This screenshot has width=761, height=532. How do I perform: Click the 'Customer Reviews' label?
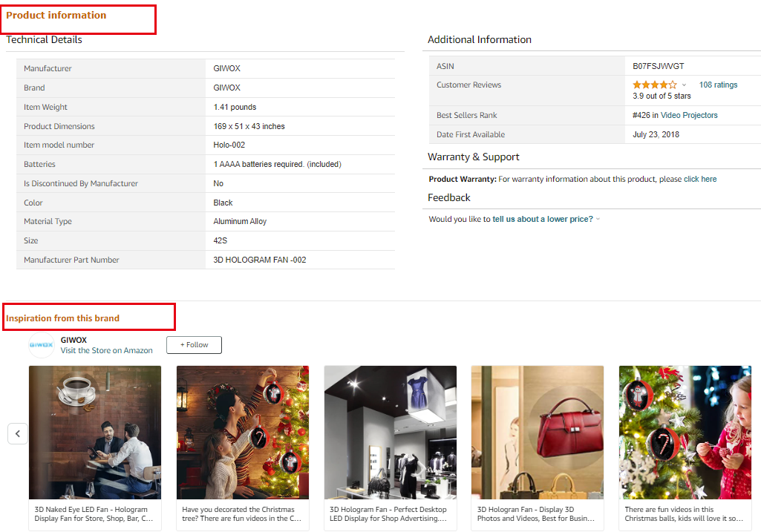468,85
